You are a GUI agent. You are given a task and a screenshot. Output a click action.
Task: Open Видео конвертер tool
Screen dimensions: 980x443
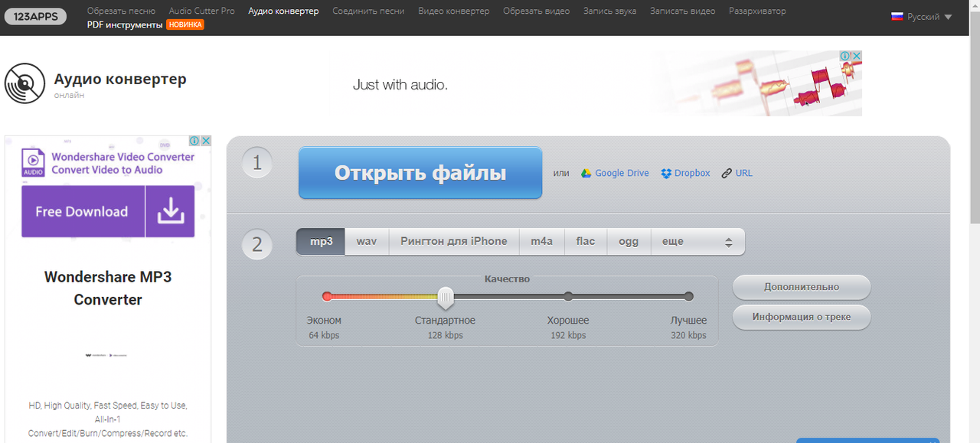(454, 11)
